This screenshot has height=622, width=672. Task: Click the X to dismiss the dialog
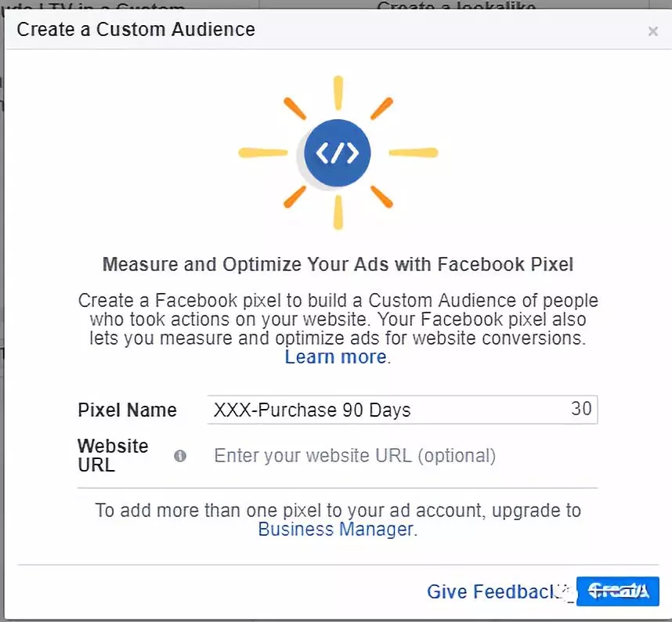pos(653,31)
